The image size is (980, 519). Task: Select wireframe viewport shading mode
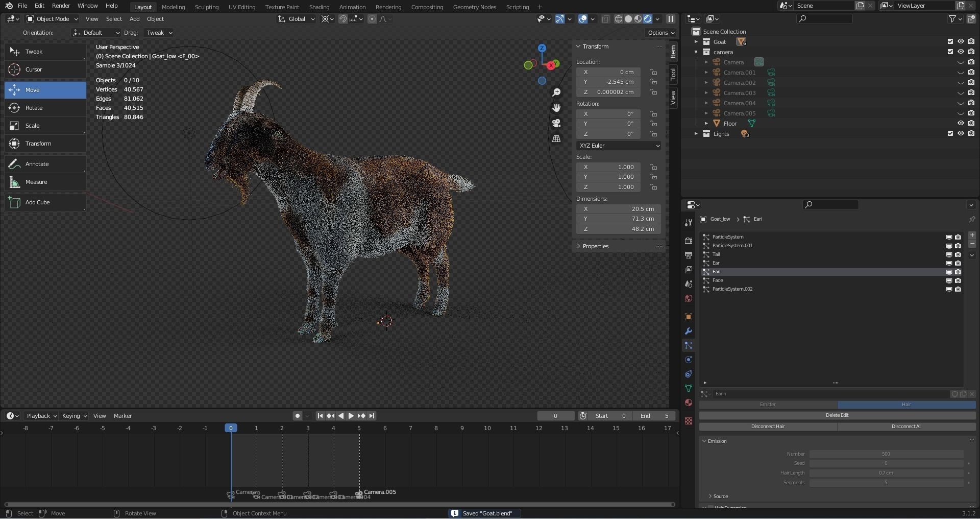click(x=619, y=19)
